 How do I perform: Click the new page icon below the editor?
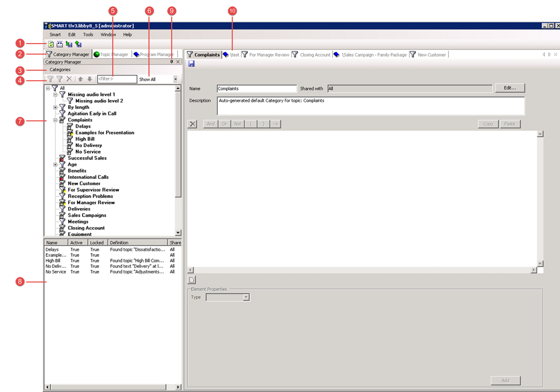[192, 280]
